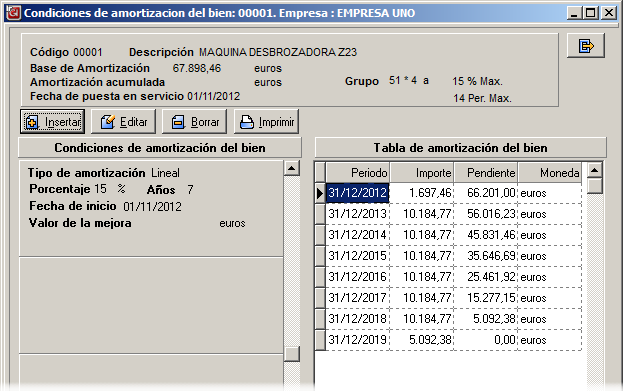Click the Editar button

[x=123, y=122]
